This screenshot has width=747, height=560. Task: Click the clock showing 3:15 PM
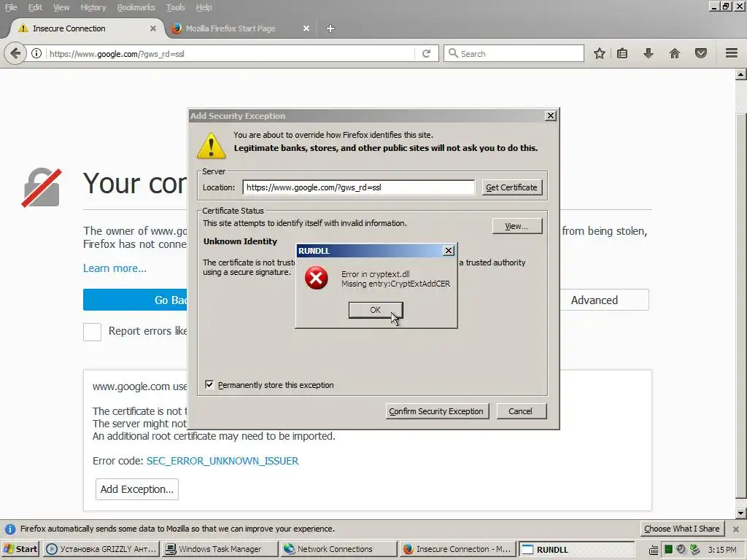coord(722,550)
